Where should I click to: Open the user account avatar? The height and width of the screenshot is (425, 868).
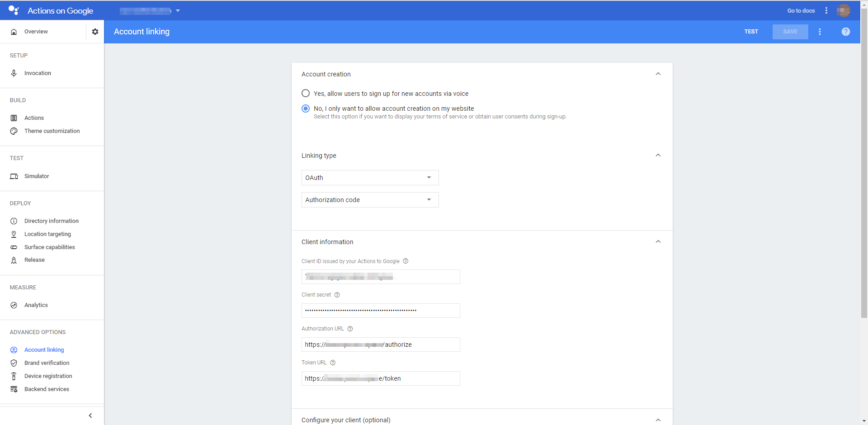[x=843, y=10]
